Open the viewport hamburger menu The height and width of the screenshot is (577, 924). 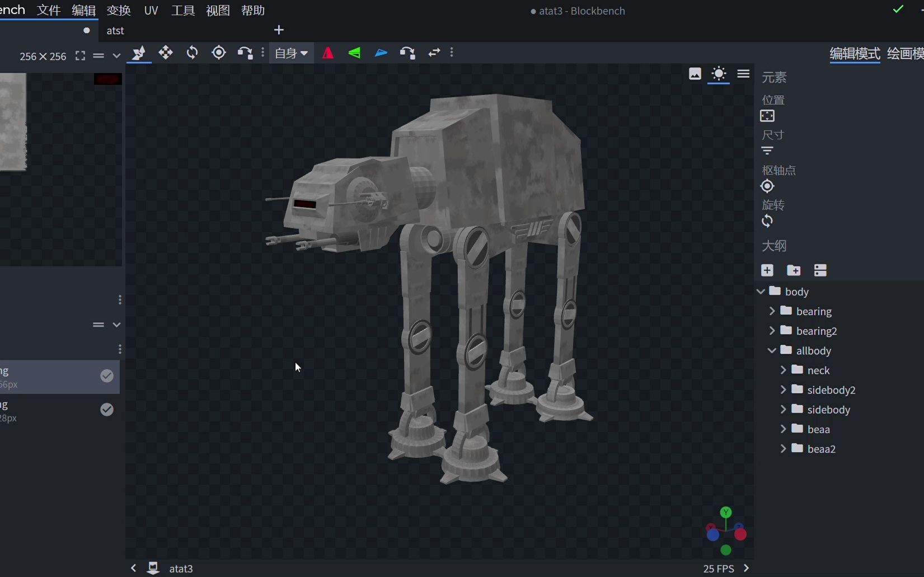(743, 74)
